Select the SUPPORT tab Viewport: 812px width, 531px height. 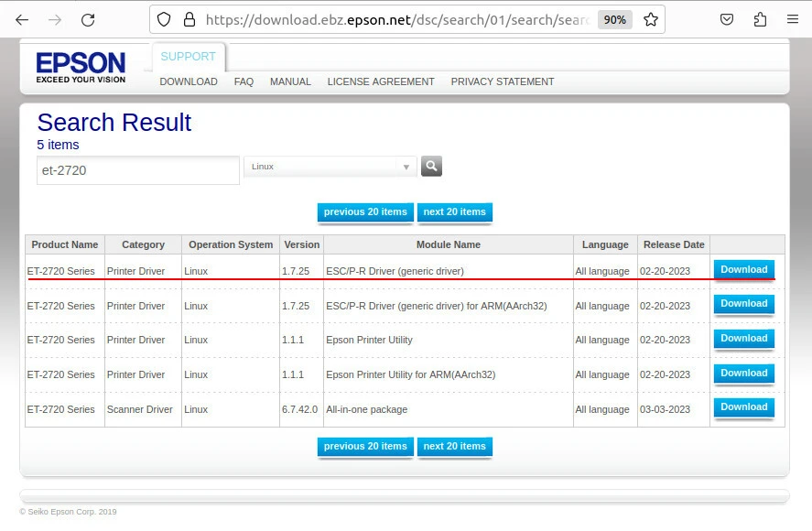pos(188,57)
